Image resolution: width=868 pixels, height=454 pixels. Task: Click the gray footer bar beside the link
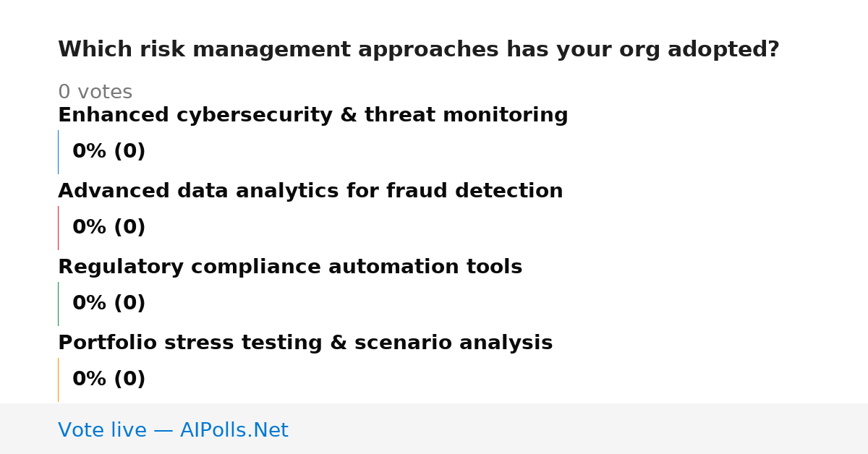[579, 429]
